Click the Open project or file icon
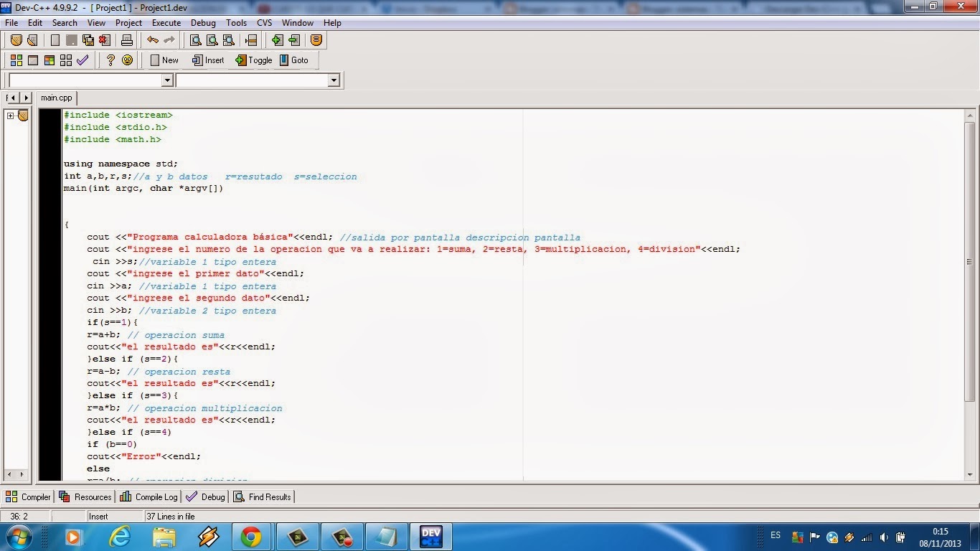Image resolution: width=980 pixels, height=551 pixels. [x=32, y=40]
